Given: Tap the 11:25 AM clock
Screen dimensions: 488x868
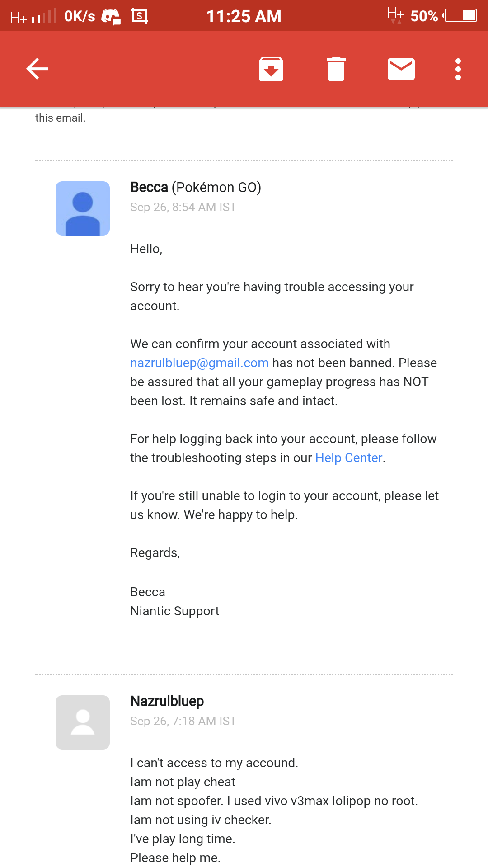Looking at the screenshot, I should [244, 16].
